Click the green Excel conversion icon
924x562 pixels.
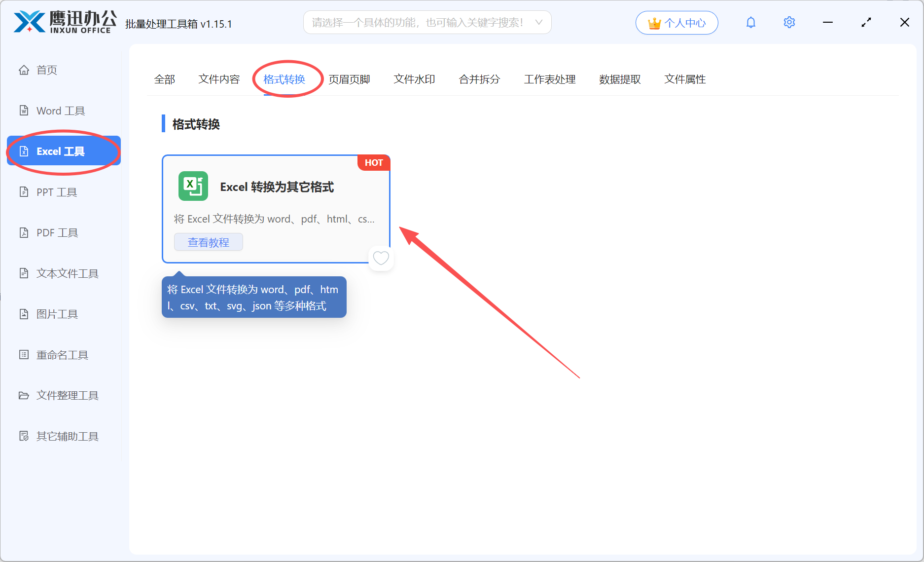click(193, 186)
